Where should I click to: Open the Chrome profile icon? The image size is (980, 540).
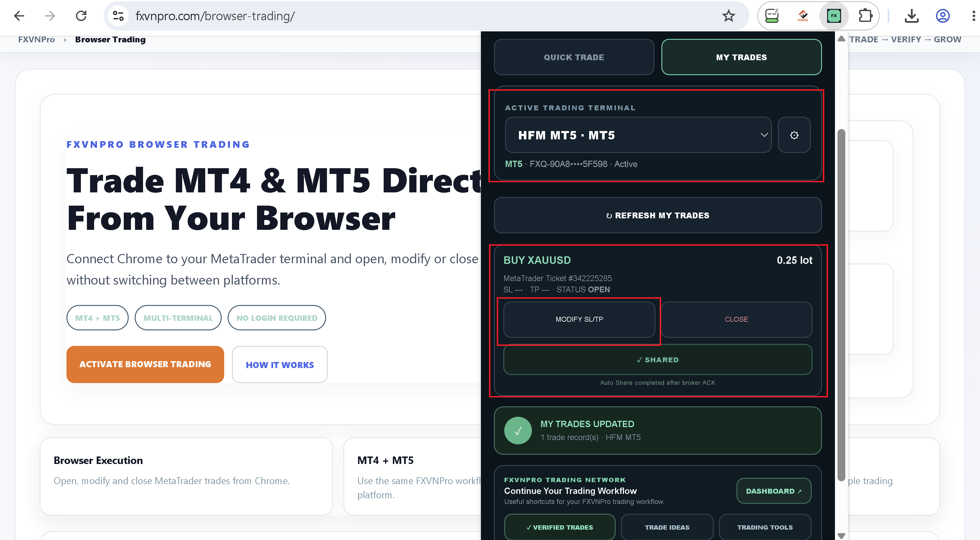(943, 16)
